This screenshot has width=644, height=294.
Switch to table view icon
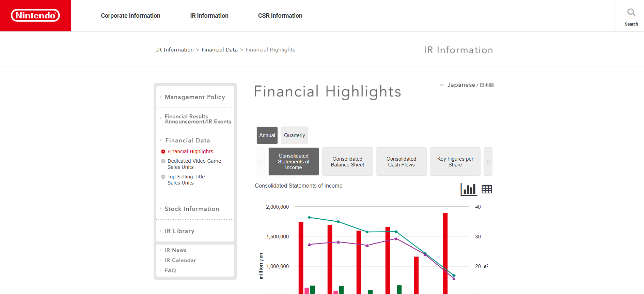click(x=487, y=189)
